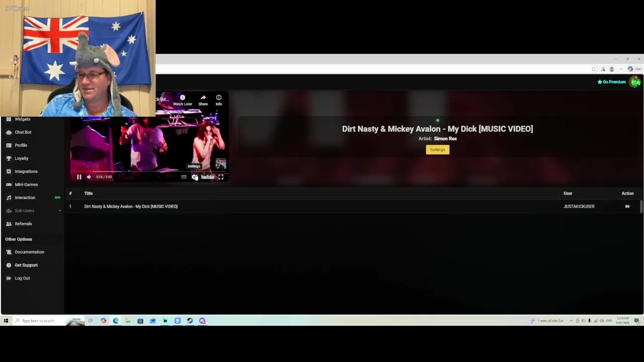Click the large song title heading
644x362 pixels.
(438, 129)
